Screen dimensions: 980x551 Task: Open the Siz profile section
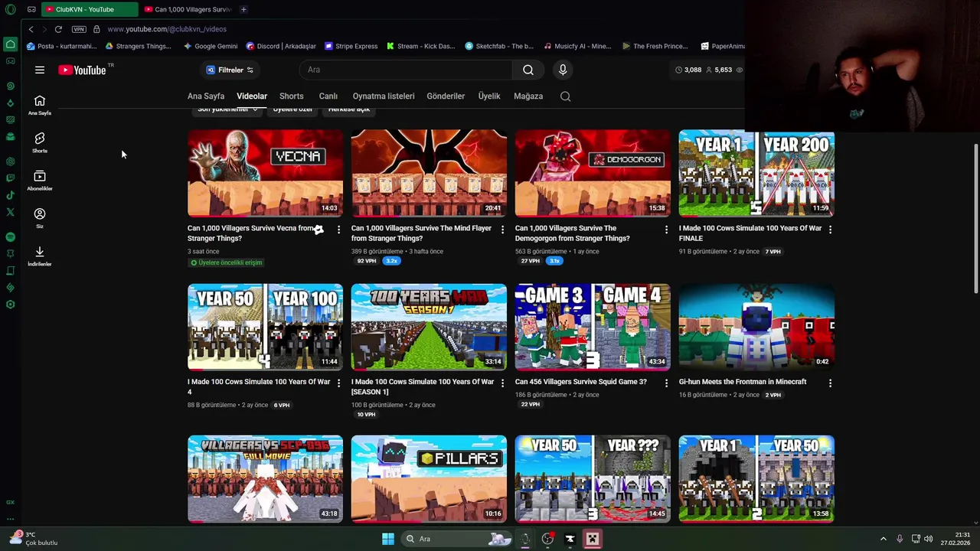(40, 218)
